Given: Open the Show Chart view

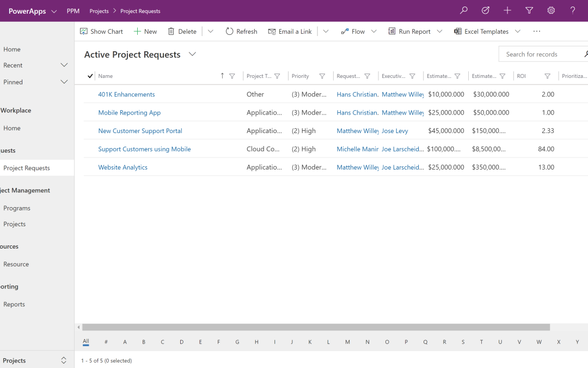Looking at the screenshot, I should click(x=101, y=31).
